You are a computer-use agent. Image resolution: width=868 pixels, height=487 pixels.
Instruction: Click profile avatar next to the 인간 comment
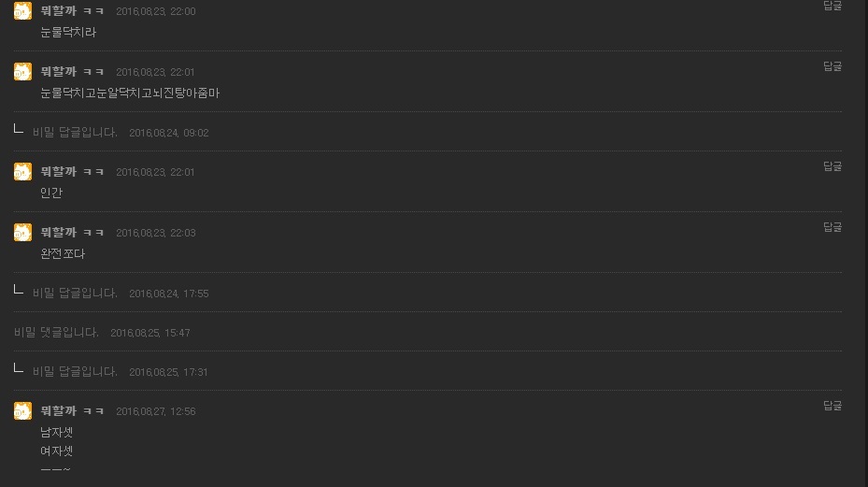pos(22,172)
